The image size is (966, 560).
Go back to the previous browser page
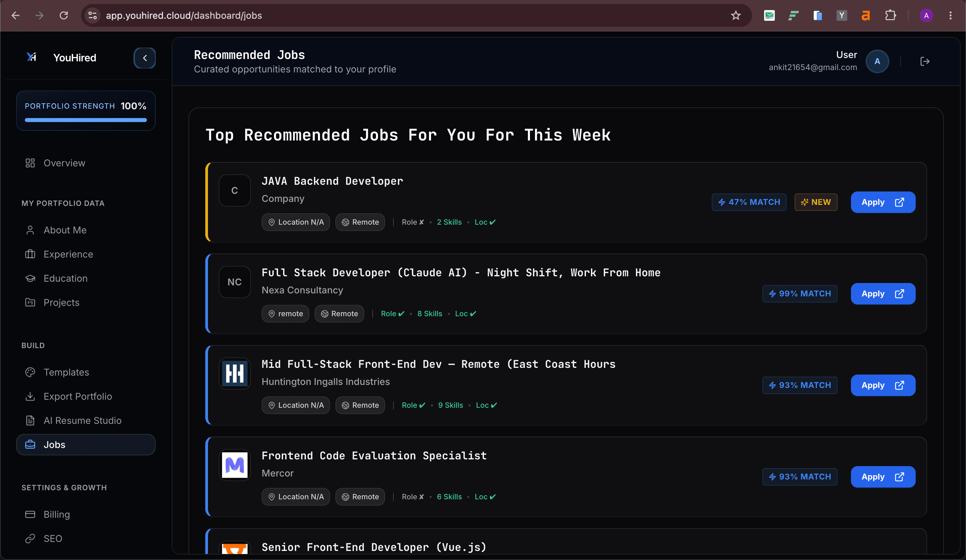(x=16, y=15)
